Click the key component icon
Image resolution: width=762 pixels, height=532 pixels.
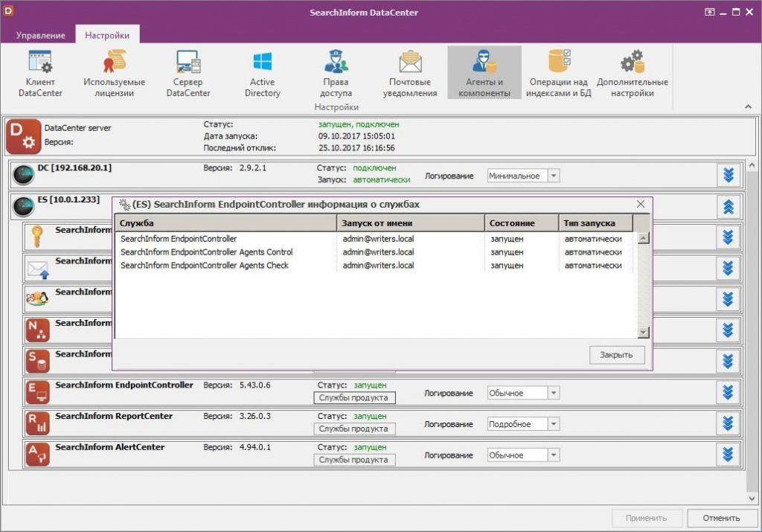tap(37, 237)
